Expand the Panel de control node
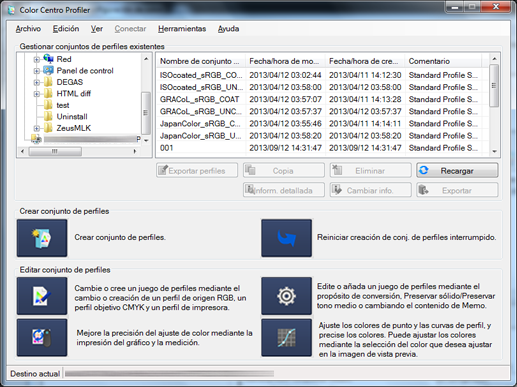Viewport: 517px width, 387px height. click(37, 71)
